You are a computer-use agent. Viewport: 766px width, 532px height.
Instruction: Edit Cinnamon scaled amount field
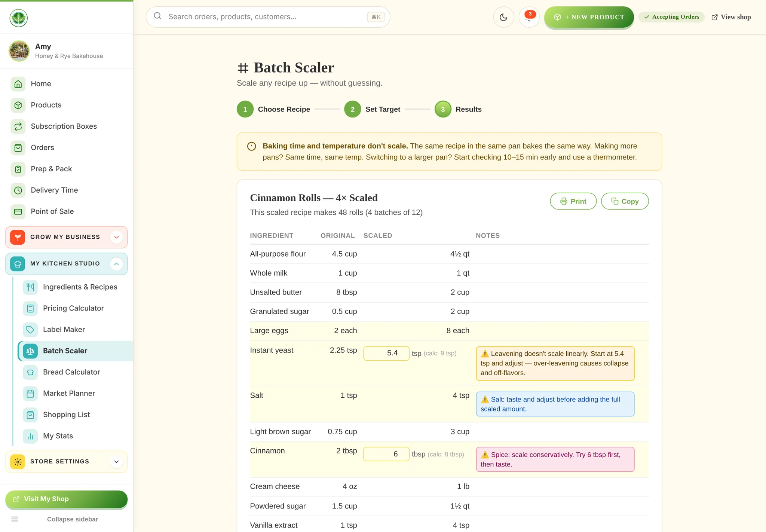[x=386, y=454]
